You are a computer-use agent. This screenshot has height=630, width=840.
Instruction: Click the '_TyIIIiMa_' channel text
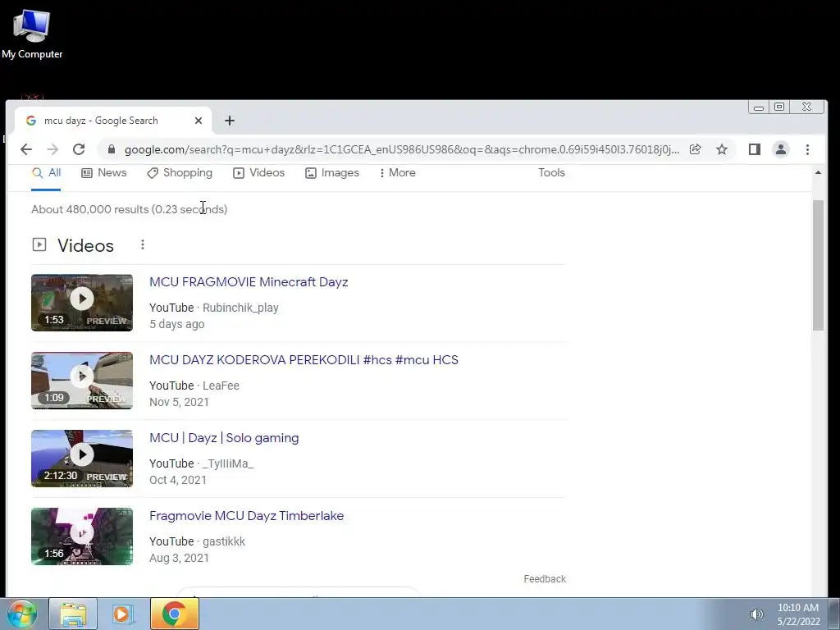pos(228,463)
